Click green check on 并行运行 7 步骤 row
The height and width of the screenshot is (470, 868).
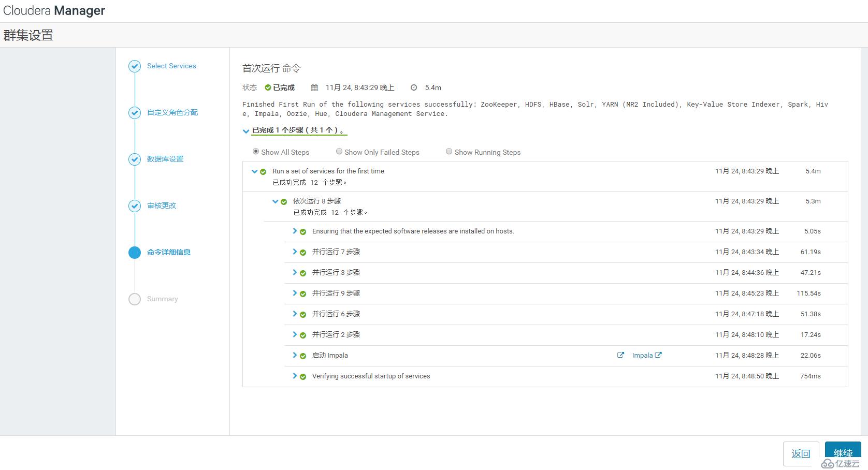tap(303, 253)
